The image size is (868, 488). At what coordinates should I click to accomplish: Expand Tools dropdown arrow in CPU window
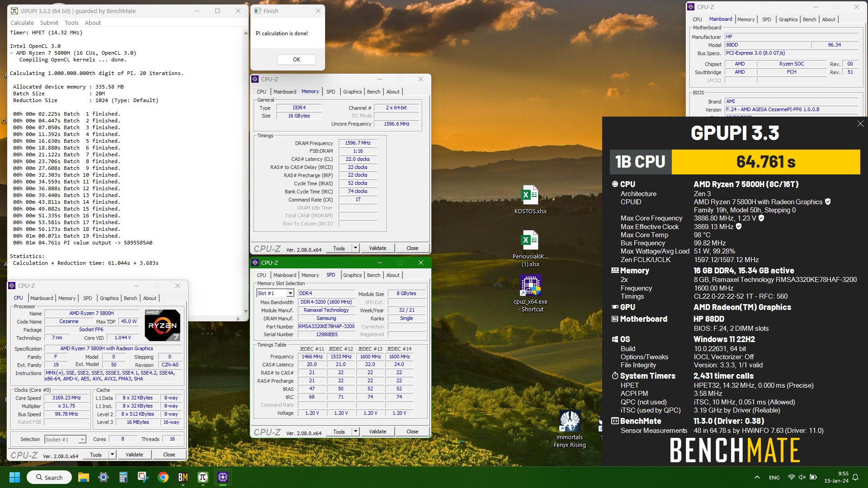click(x=112, y=455)
